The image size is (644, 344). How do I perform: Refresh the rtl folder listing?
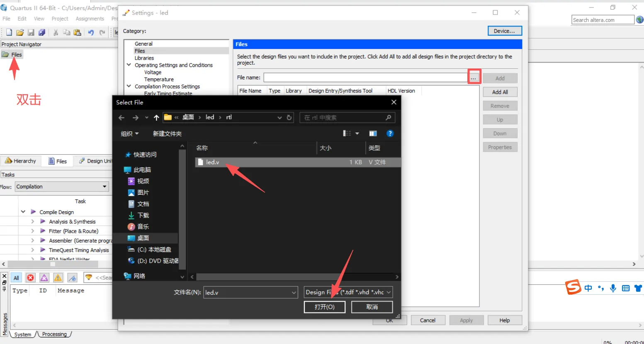pos(289,117)
